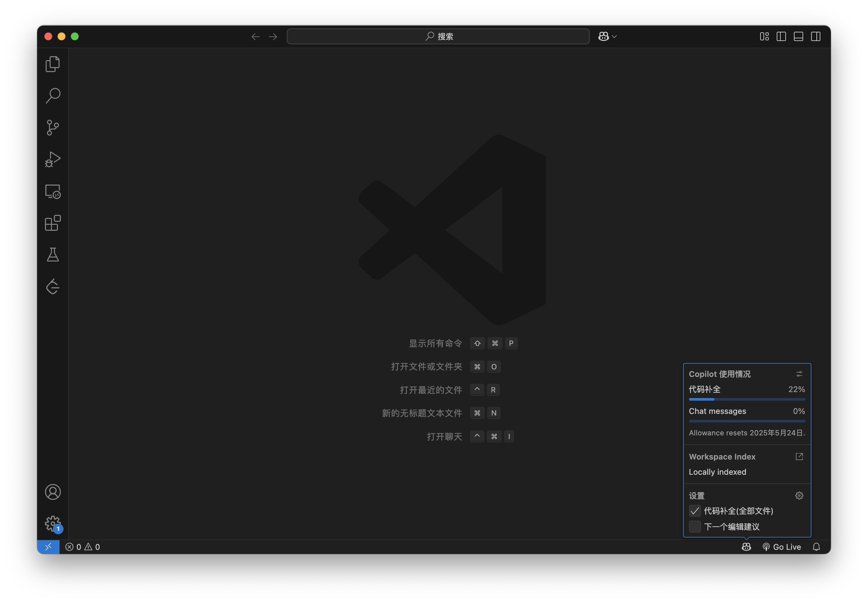Open the Run and Debug view

click(x=53, y=159)
